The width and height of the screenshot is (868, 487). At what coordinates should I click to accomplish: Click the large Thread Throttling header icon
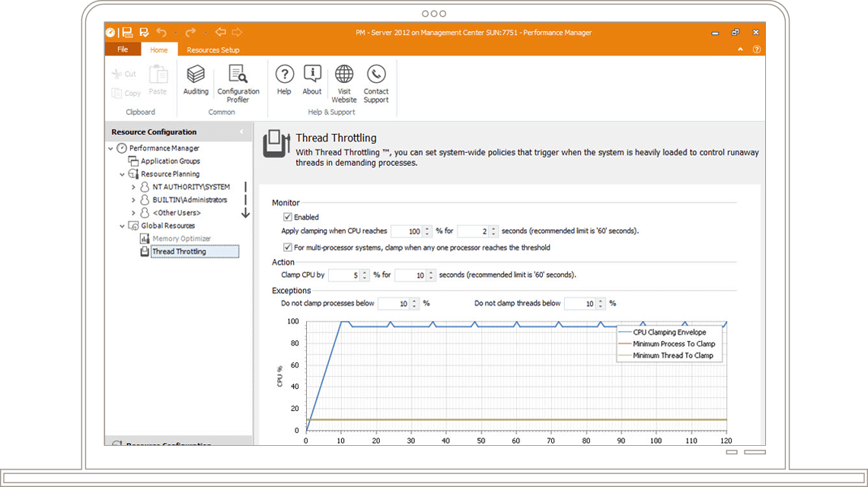[276, 144]
